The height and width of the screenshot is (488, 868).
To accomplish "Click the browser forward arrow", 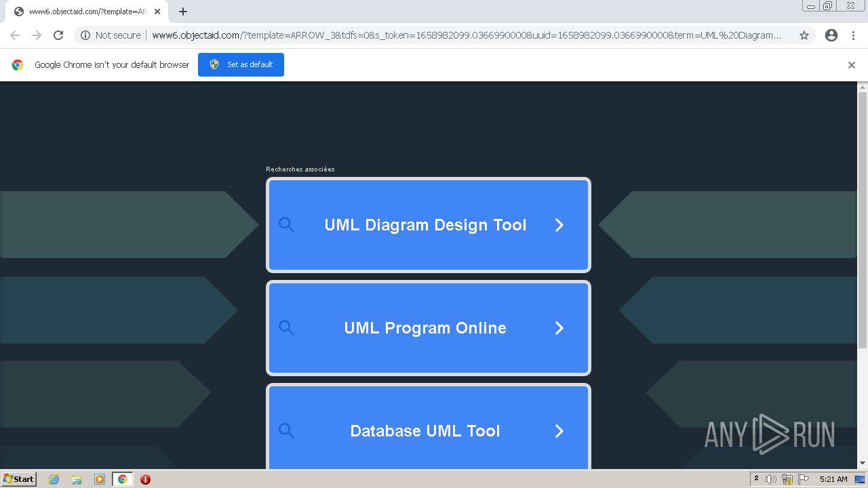I will [37, 35].
